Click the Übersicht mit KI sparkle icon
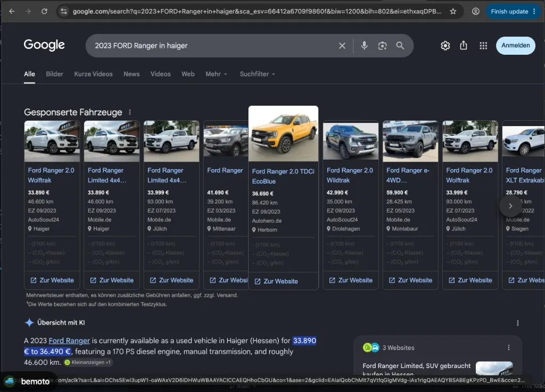 (x=29, y=322)
